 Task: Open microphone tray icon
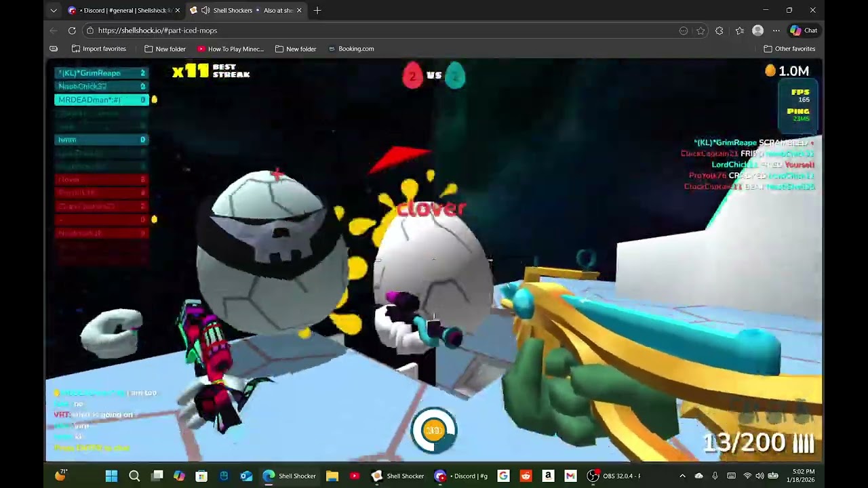715,476
